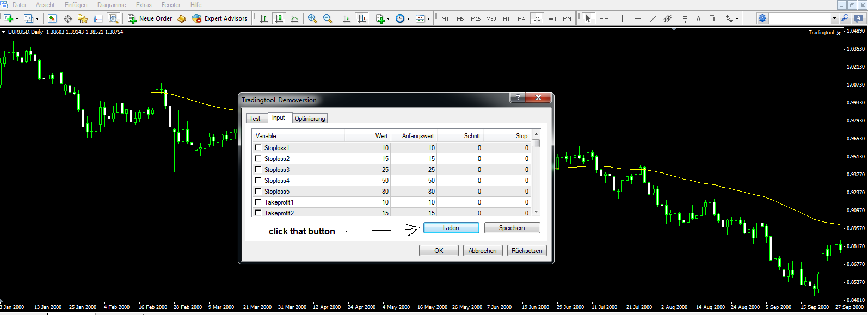Image resolution: width=868 pixels, height=315 pixels.
Task: Click the Laden button
Action: tap(451, 228)
